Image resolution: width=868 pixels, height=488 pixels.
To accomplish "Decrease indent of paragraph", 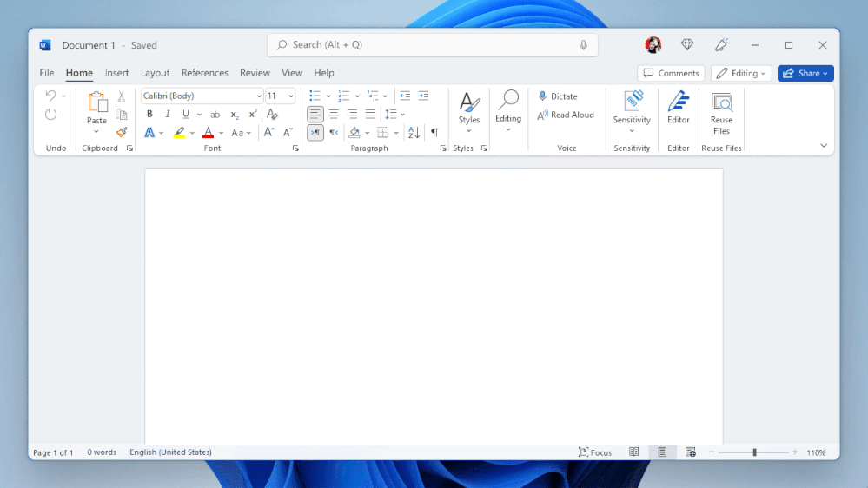I will coord(405,96).
